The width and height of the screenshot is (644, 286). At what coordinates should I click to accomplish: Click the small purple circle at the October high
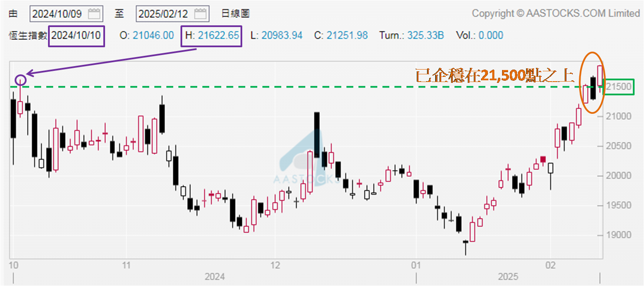click(x=21, y=80)
